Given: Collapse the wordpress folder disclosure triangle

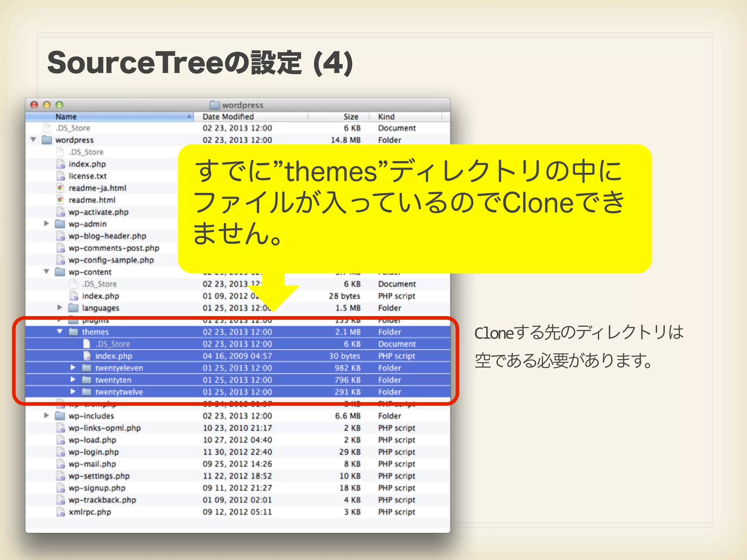Looking at the screenshot, I should pos(33,140).
